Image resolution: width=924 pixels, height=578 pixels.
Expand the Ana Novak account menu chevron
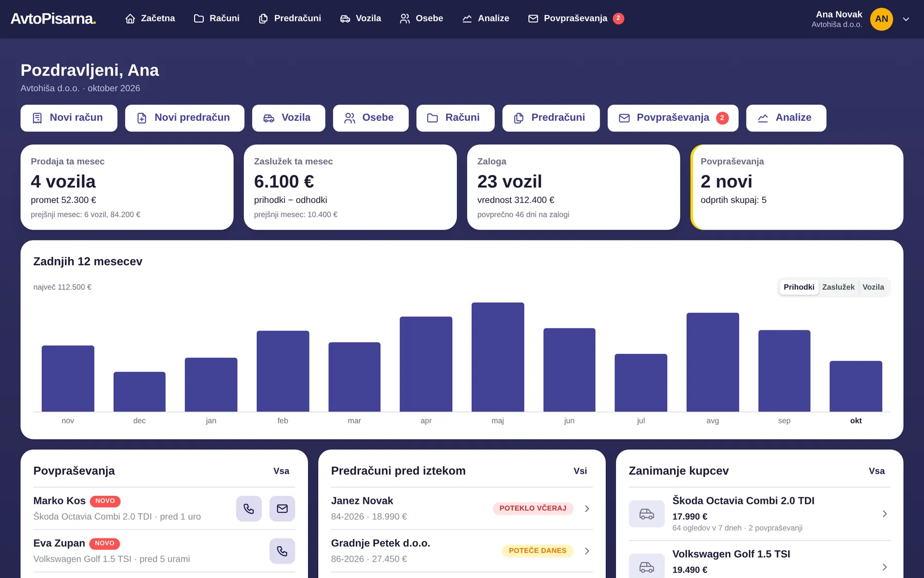point(906,19)
